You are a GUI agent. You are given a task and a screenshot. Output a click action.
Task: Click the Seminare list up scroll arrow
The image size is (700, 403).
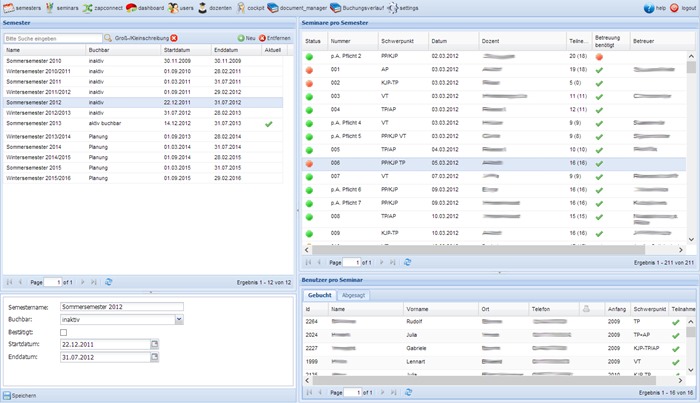(691, 56)
